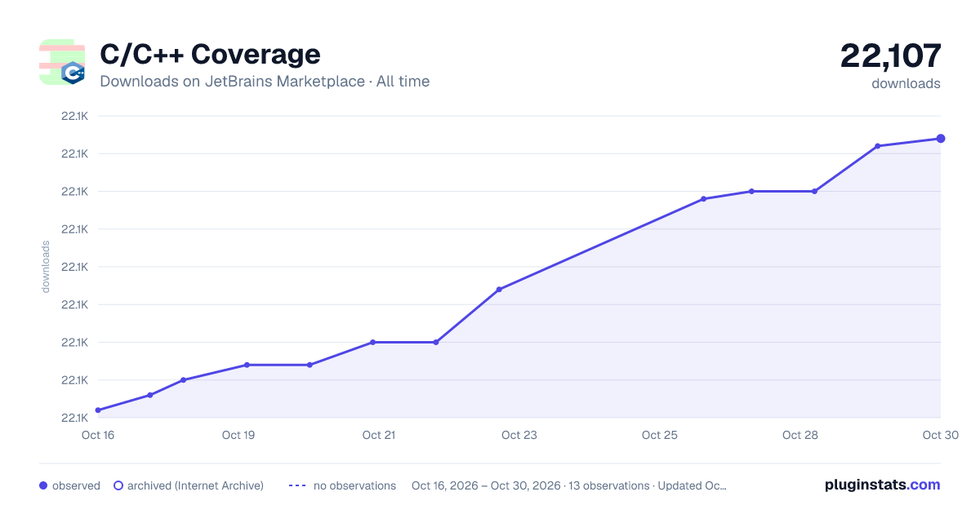Click the 22,107 downloads total
Screen dimensions: 980x514
pos(891,56)
